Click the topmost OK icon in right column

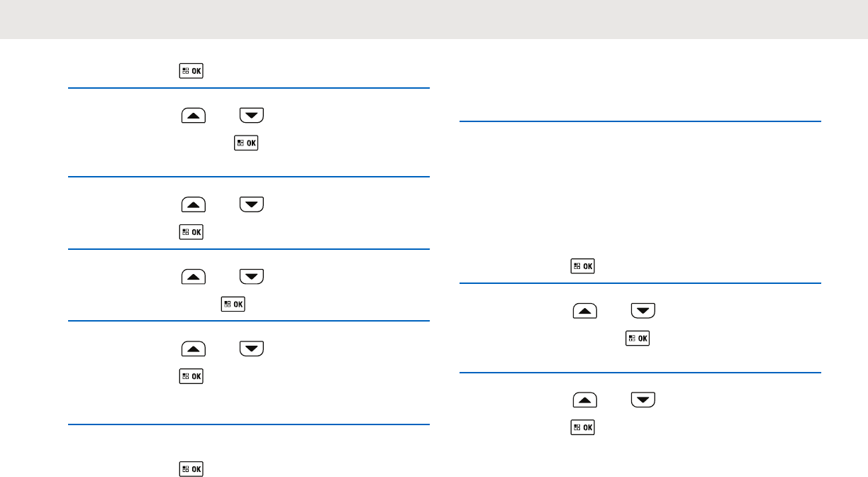click(x=583, y=266)
